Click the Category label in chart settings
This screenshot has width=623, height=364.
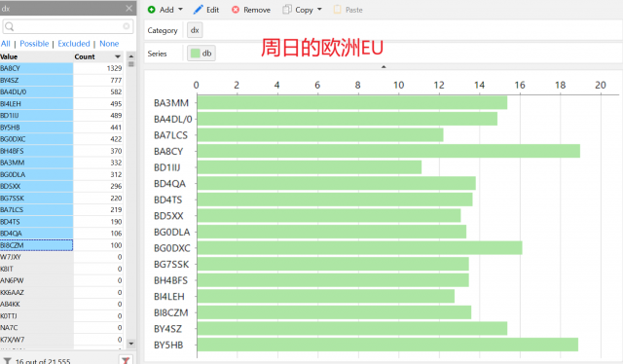tap(163, 30)
